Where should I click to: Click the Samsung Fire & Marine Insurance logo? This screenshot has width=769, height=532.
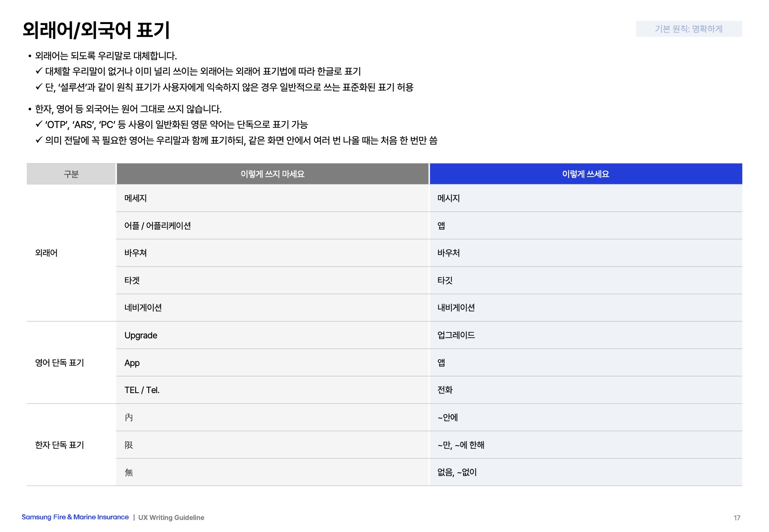click(x=75, y=517)
